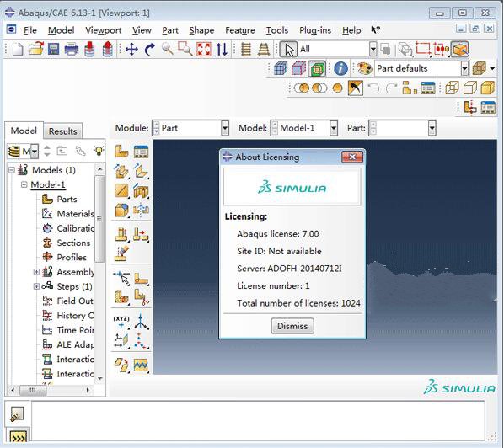This screenshot has width=504, height=448.
Task: Toggle the shaded render style
Action: point(487,88)
